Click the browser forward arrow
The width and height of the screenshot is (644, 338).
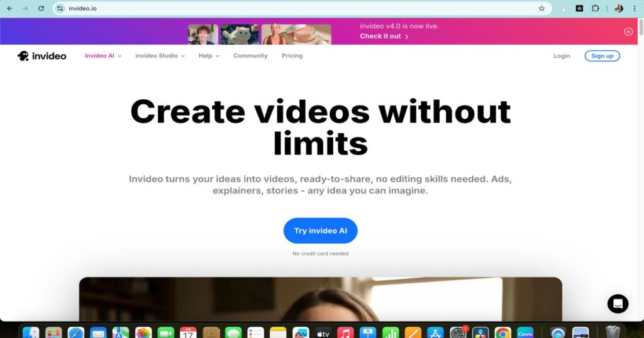25,8
